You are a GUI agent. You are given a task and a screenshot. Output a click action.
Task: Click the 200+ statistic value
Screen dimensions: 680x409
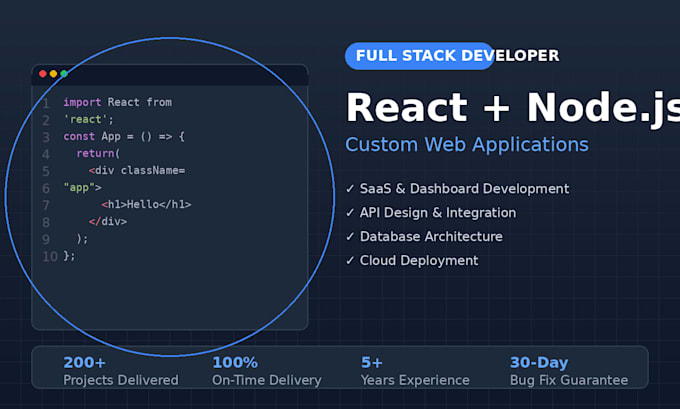(x=85, y=362)
